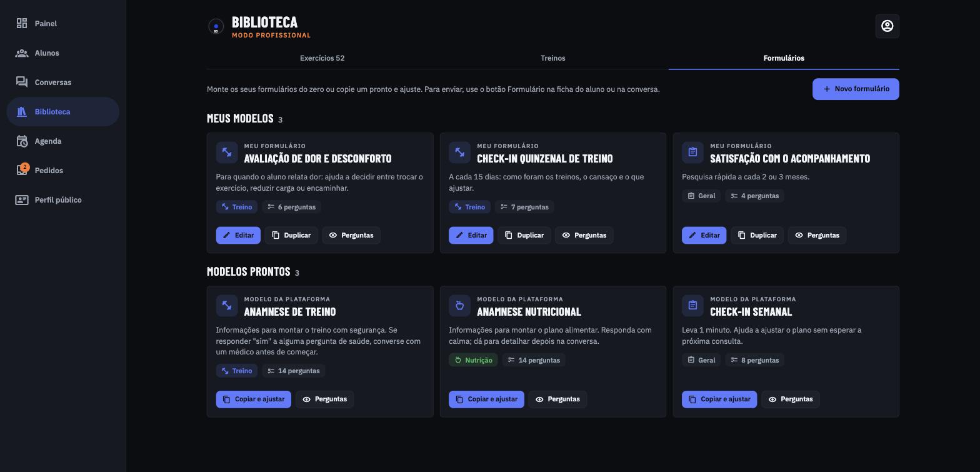Open Conversas chat icon
The image size is (980, 472).
(22, 83)
